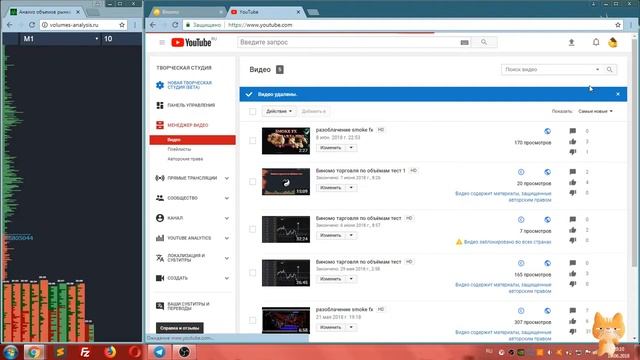640x360 pixels.
Task: Click 'Изменить' on first smoke fx video
Action: [x=331, y=148]
